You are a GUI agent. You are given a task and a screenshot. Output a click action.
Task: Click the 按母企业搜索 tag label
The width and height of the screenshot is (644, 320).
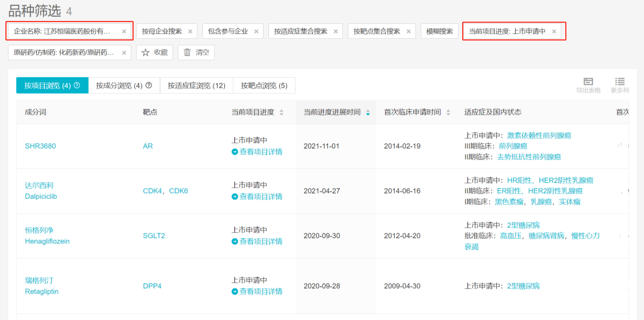point(162,31)
